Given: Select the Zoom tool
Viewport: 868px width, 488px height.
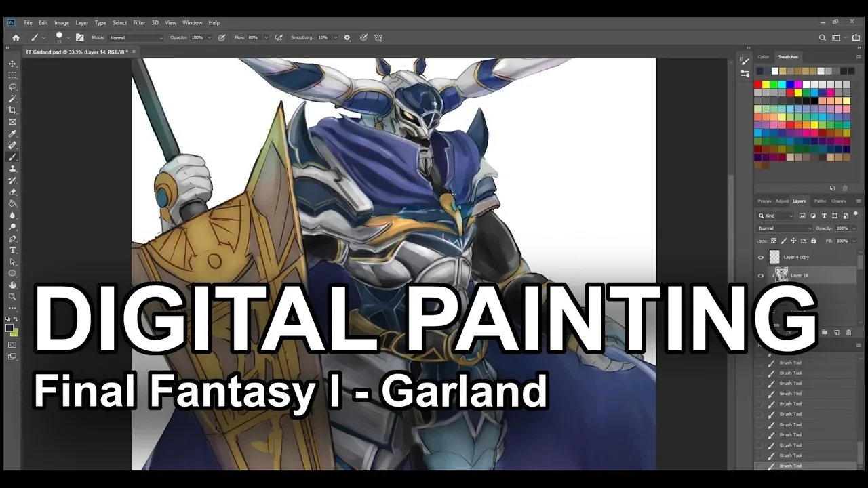Looking at the screenshot, I should [x=12, y=296].
